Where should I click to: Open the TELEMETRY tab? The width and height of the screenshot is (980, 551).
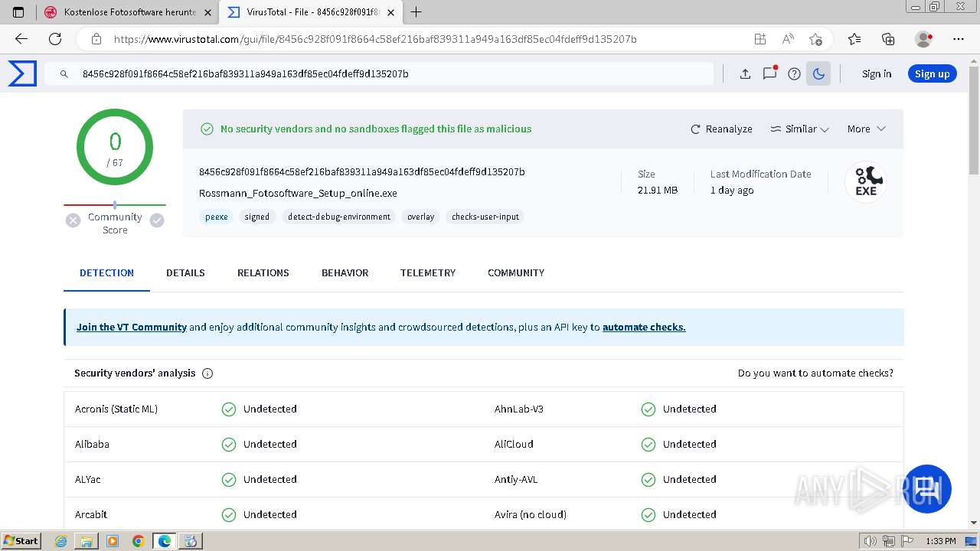[428, 272]
